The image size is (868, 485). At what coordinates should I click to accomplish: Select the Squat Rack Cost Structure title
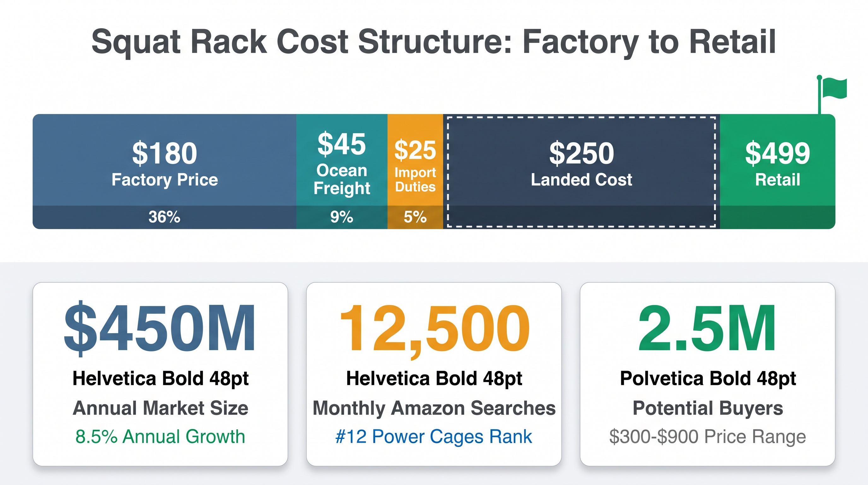tap(434, 42)
